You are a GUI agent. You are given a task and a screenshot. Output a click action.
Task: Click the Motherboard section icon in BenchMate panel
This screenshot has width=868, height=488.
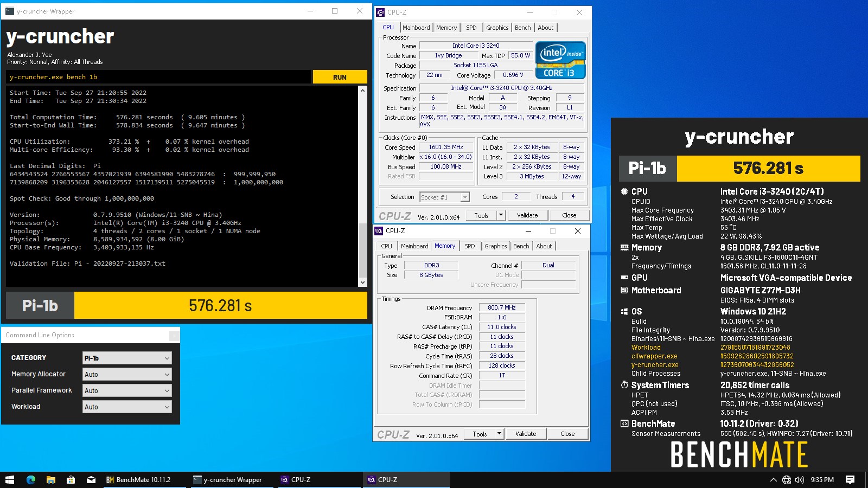[x=624, y=290]
